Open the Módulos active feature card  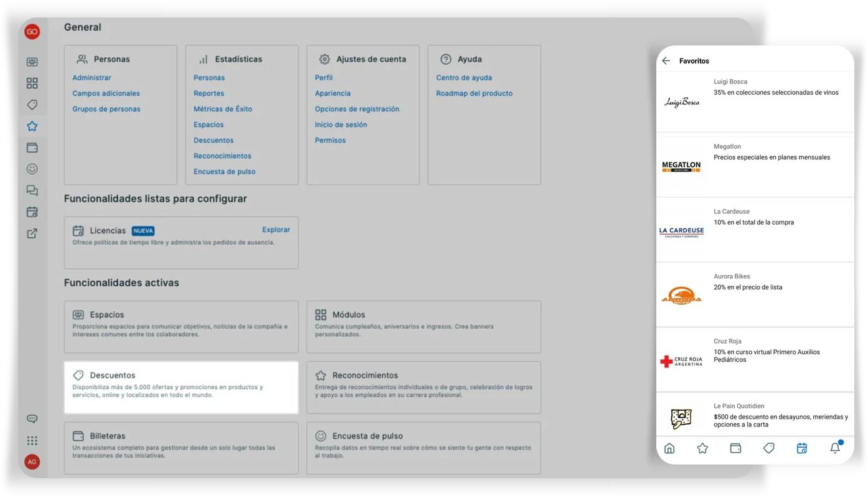pos(423,327)
